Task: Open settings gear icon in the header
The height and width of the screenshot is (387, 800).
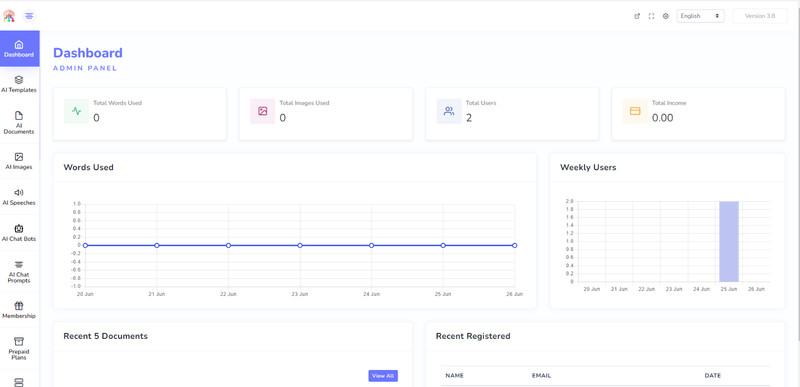Action: 665,16
